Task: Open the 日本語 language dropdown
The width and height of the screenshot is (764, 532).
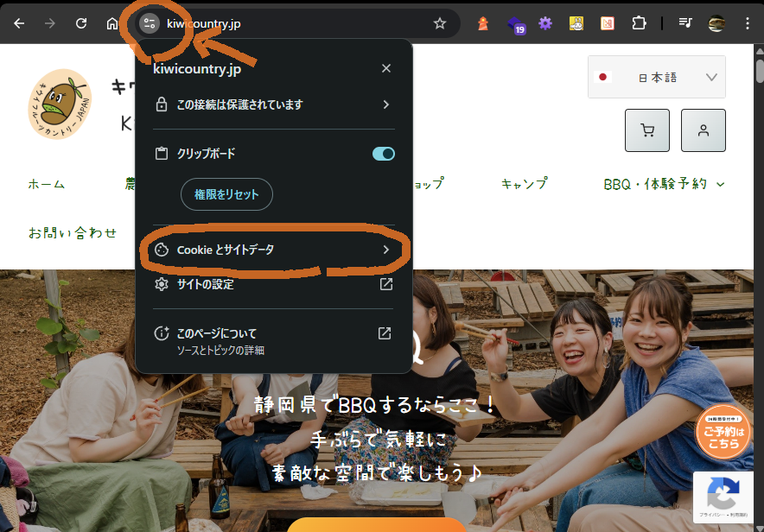Action: [656, 77]
